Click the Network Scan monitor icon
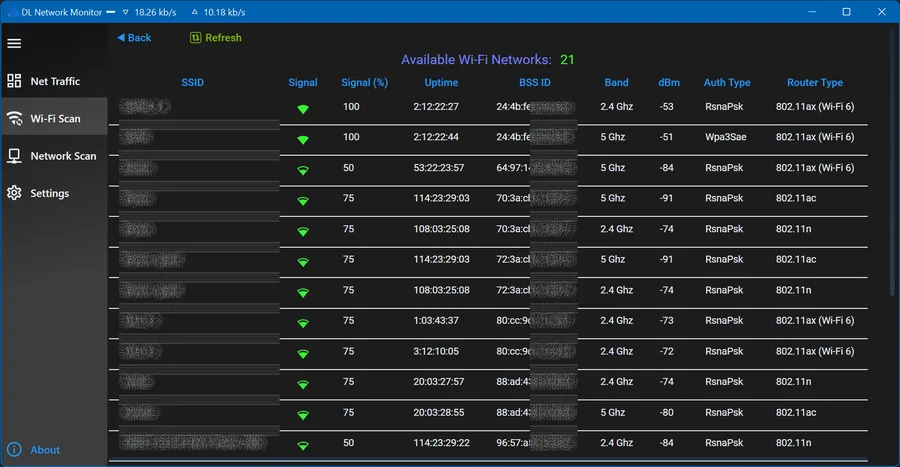 [14, 155]
